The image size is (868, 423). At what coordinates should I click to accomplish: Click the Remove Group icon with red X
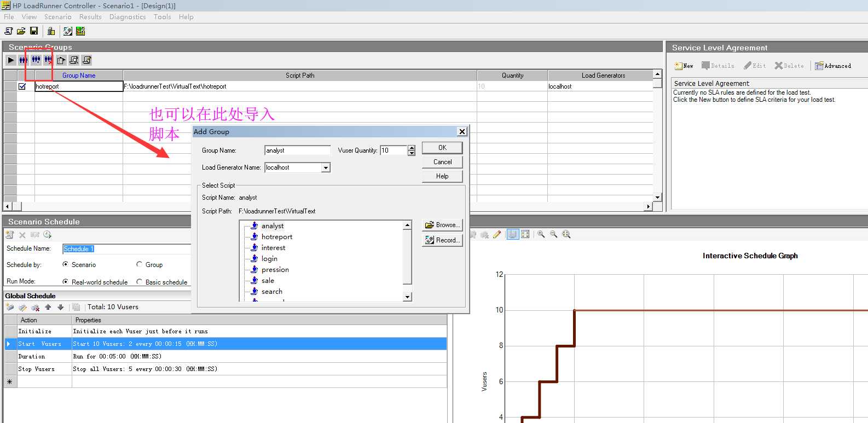(49, 60)
